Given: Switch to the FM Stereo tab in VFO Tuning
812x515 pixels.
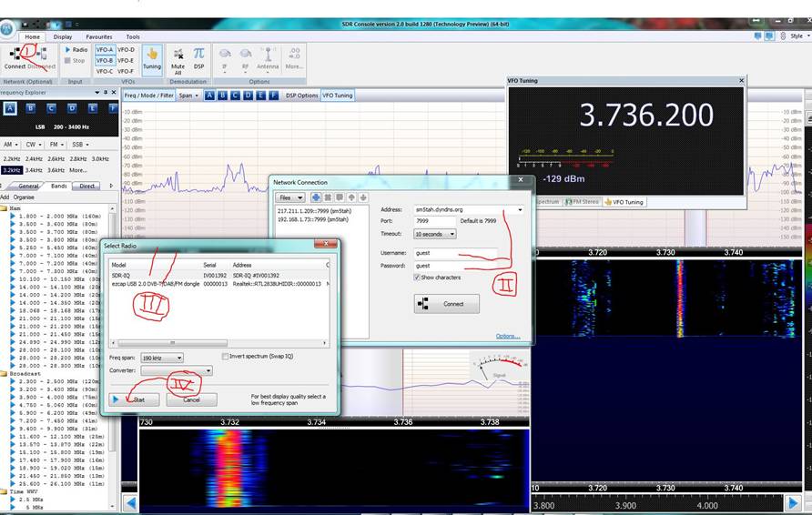Looking at the screenshot, I should [582, 202].
